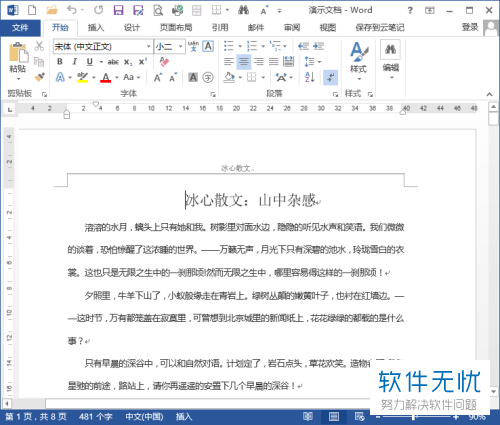
Task: Click the red font color button
Action: tap(106, 78)
